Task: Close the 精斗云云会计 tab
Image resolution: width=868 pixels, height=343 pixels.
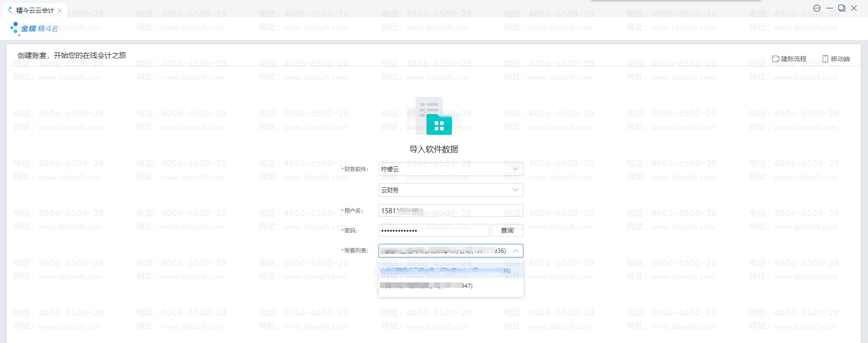Action: [x=60, y=10]
